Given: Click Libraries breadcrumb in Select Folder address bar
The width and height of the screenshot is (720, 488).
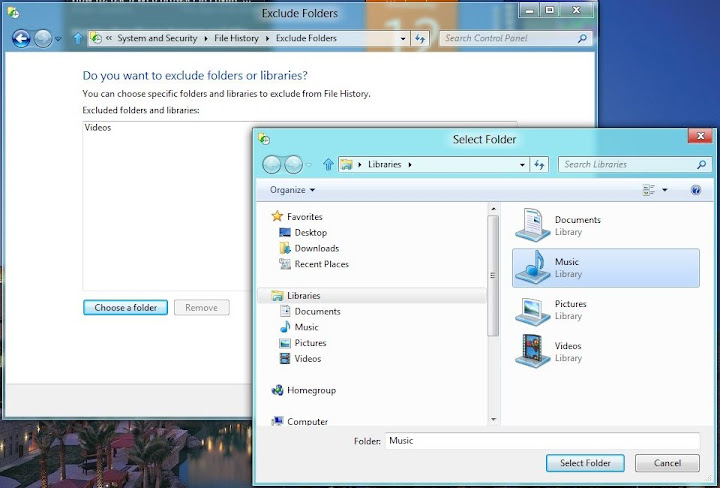Looking at the screenshot, I should [384, 164].
